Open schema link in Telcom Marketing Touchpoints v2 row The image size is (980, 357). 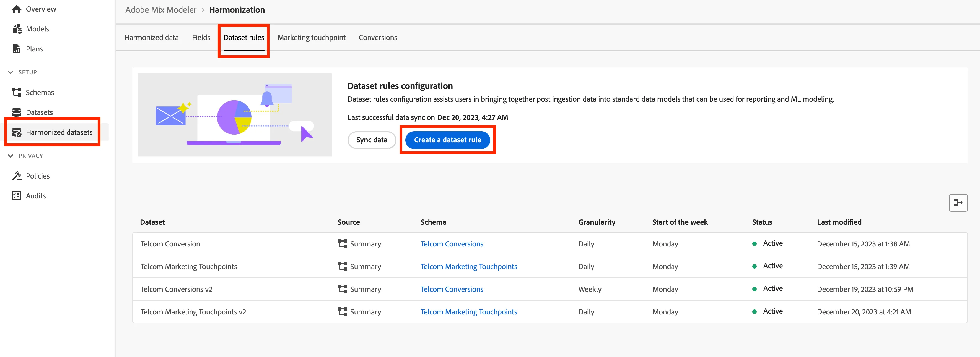(469, 312)
